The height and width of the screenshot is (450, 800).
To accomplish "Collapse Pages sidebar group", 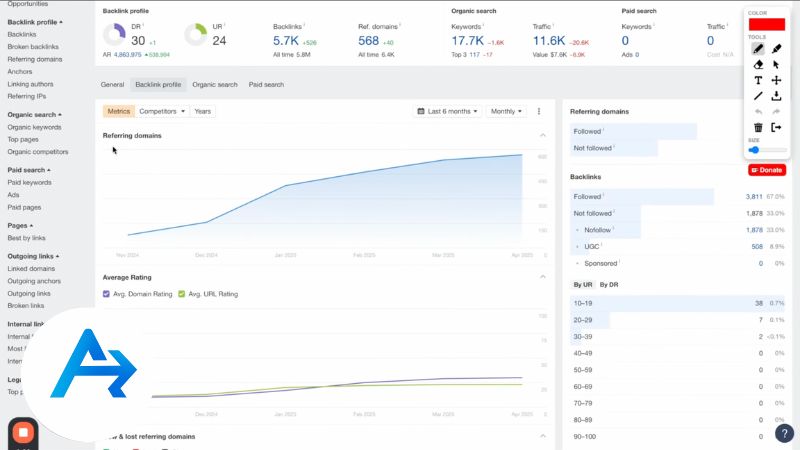I will [x=20, y=226].
